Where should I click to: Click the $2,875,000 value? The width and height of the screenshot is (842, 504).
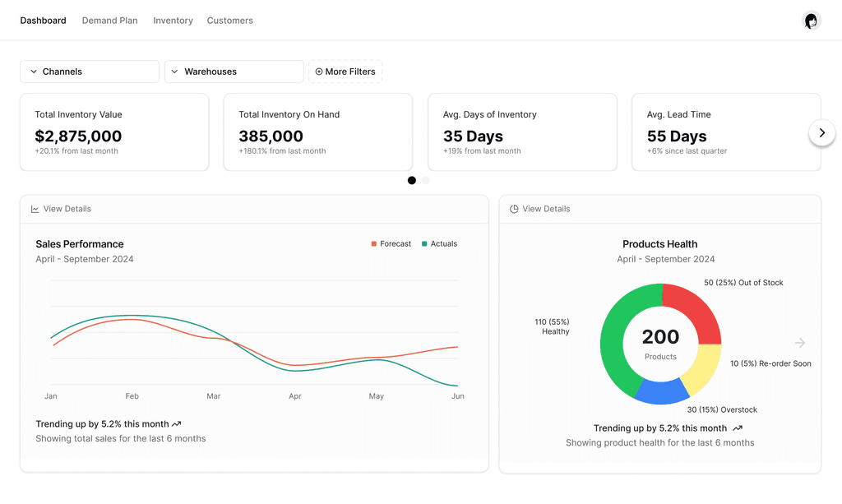78,136
